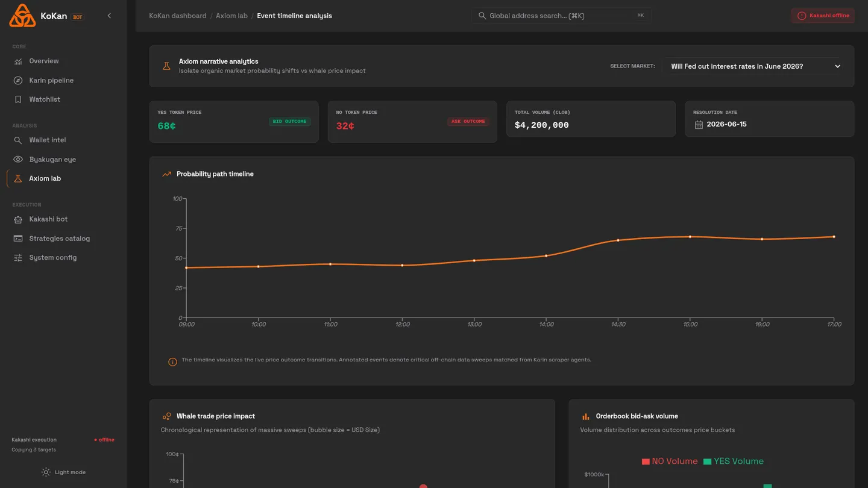This screenshot has width=868, height=488.
Task: Click the Kakashi bot robot icon
Action: 18,219
